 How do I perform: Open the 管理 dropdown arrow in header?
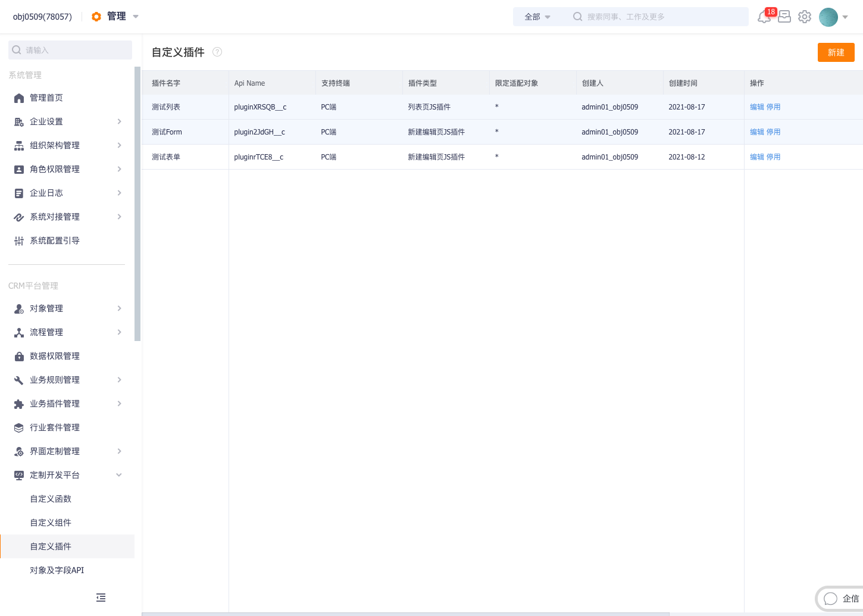[x=136, y=17]
